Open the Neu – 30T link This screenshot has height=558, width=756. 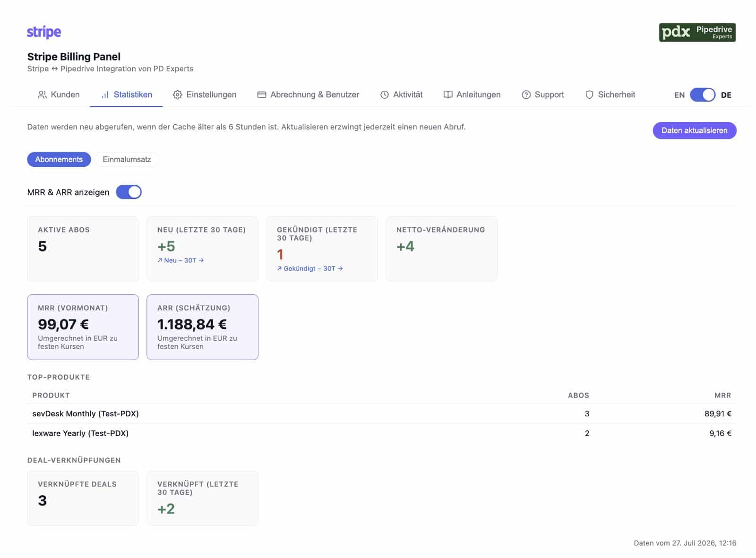point(180,260)
